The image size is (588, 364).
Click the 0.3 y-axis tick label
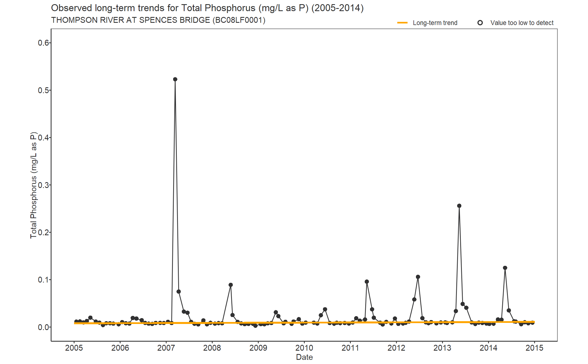(43, 185)
